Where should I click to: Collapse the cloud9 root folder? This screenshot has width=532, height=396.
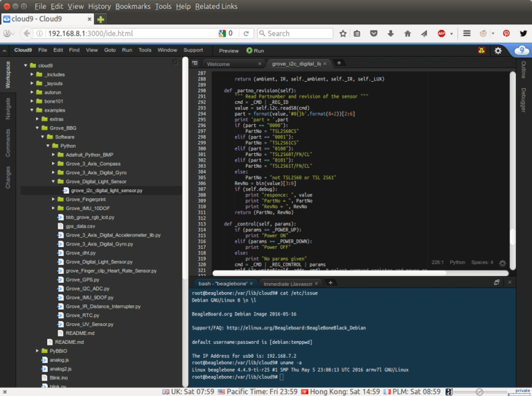click(x=26, y=65)
